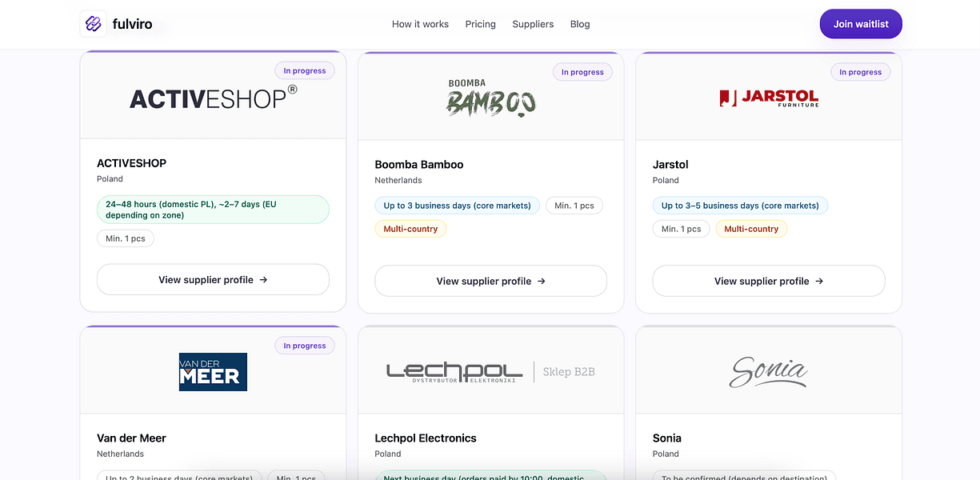View supplier profile for Boomba Bamboo
The height and width of the screenshot is (480, 980).
pos(490,281)
